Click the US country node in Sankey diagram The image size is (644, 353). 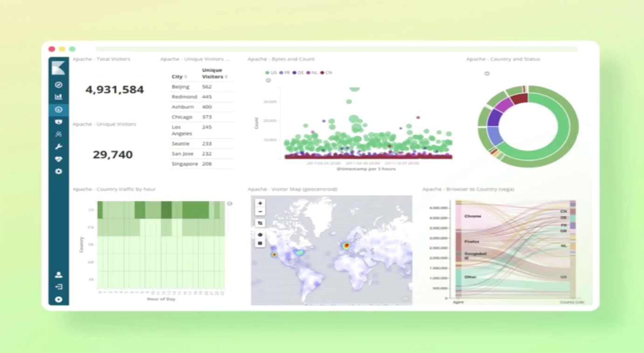[x=573, y=277]
